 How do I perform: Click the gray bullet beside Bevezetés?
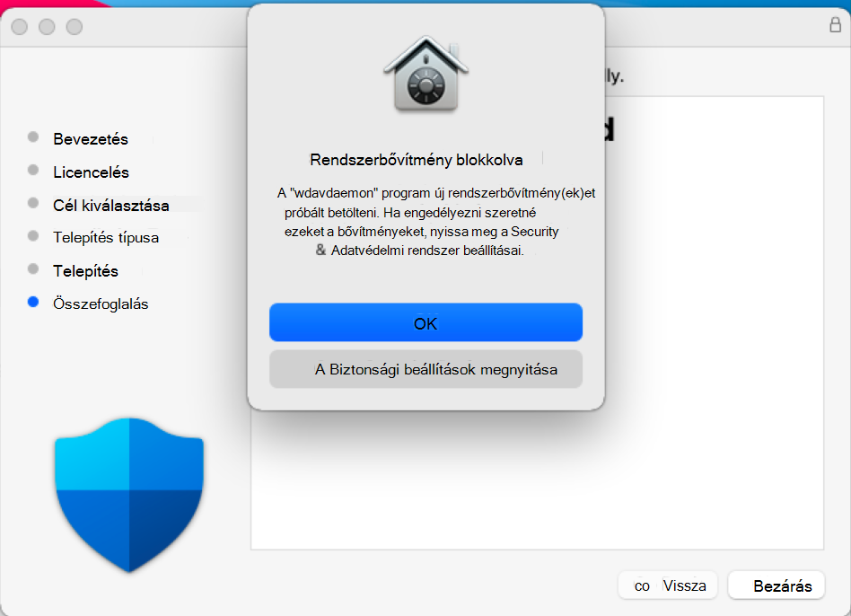point(33,136)
